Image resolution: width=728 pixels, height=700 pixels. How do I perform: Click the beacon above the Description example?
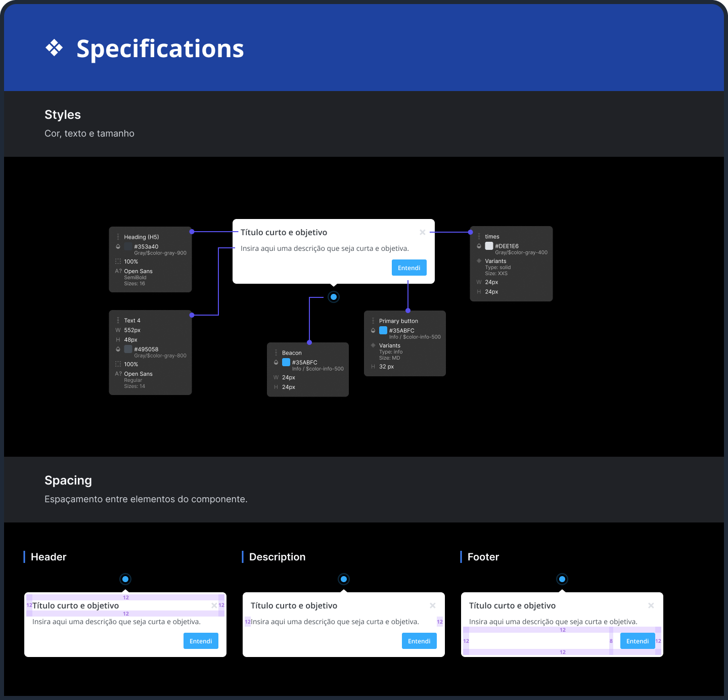tap(344, 579)
